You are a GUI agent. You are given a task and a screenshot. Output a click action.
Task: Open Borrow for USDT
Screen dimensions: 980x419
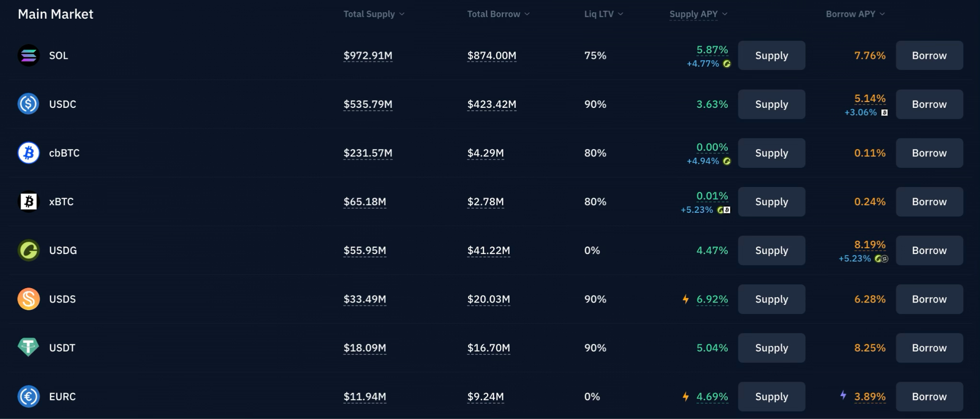(x=929, y=348)
